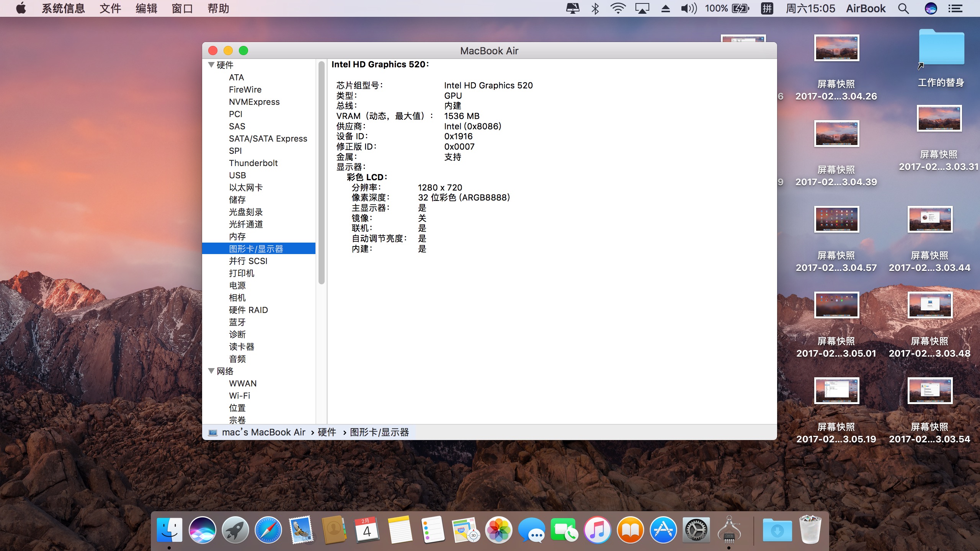The image size is (980, 551).
Task: Open System Preferences gear icon in Dock
Action: [696, 530]
